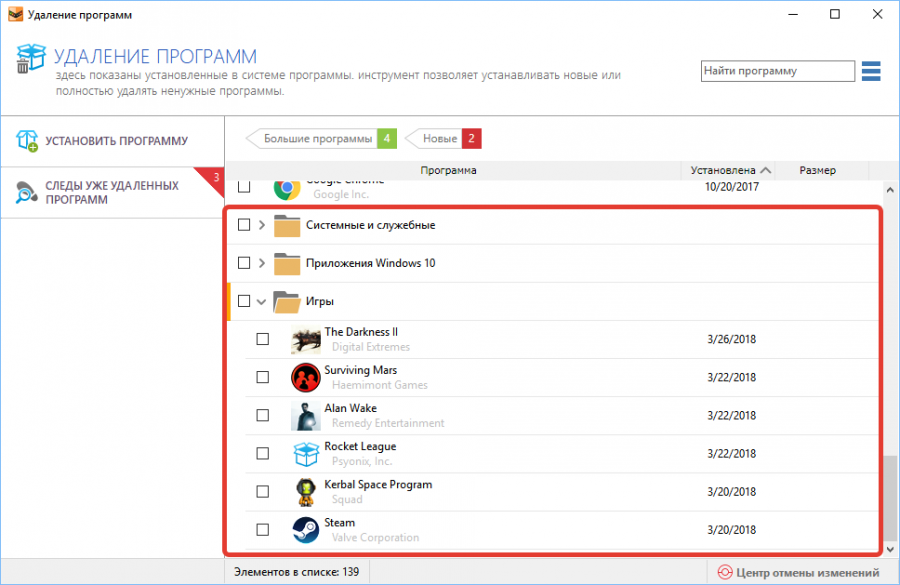
Task: Click the undo center lifebuoy icon
Action: pos(725,572)
